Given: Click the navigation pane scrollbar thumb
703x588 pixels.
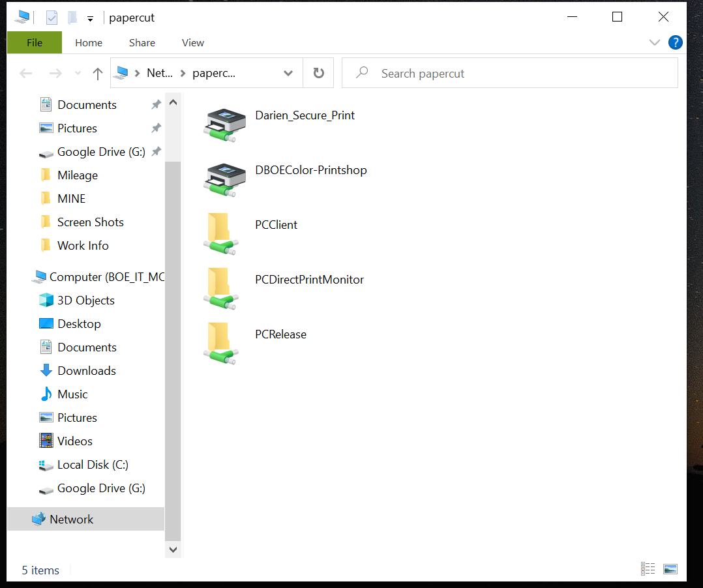Looking at the screenshot, I should [173, 351].
